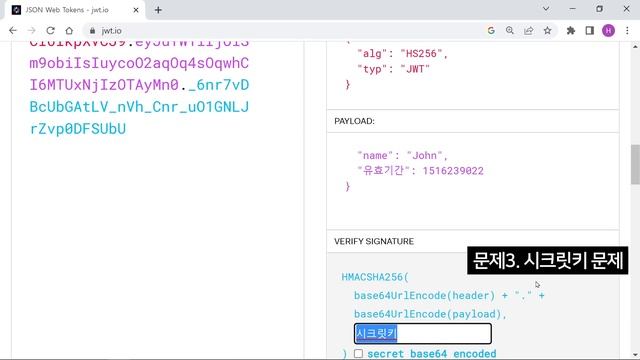
Task: Click encoded payload text I6MTUxNjIzOTAyMn0
Action: 104,85
